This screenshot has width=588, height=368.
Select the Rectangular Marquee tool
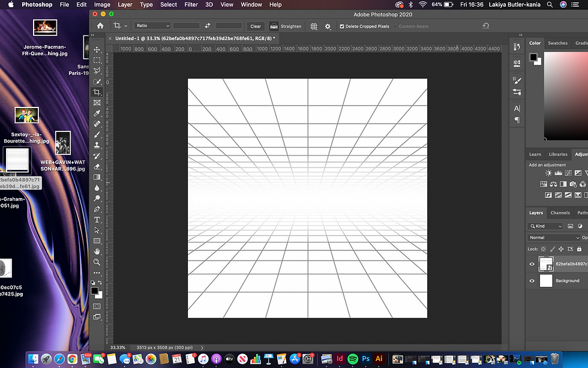pos(97,60)
